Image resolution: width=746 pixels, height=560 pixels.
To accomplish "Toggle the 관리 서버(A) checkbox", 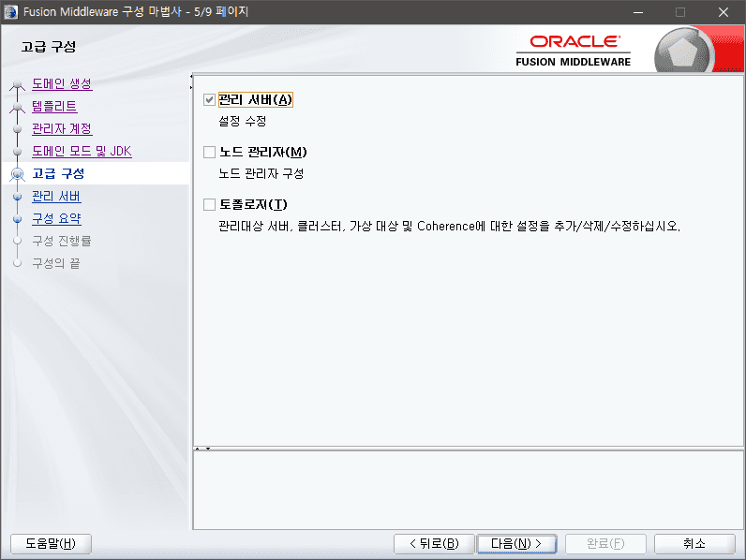I will coord(209,100).
